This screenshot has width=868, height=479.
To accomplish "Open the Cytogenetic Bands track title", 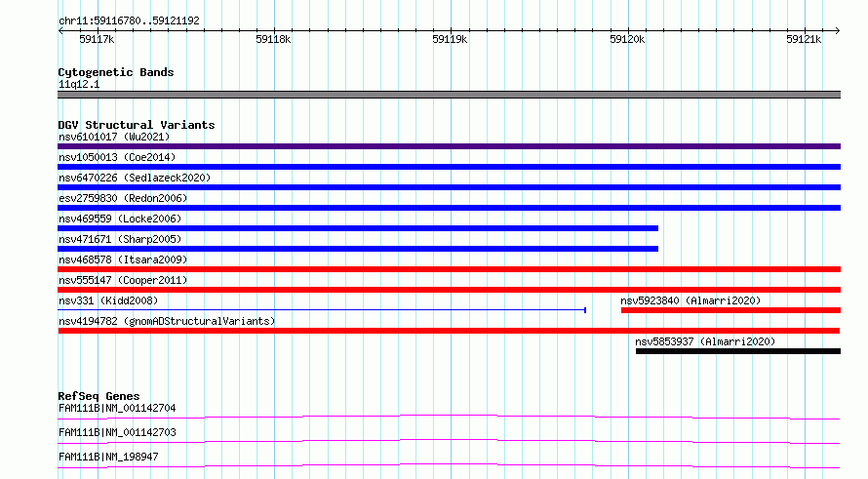I will [x=116, y=72].
